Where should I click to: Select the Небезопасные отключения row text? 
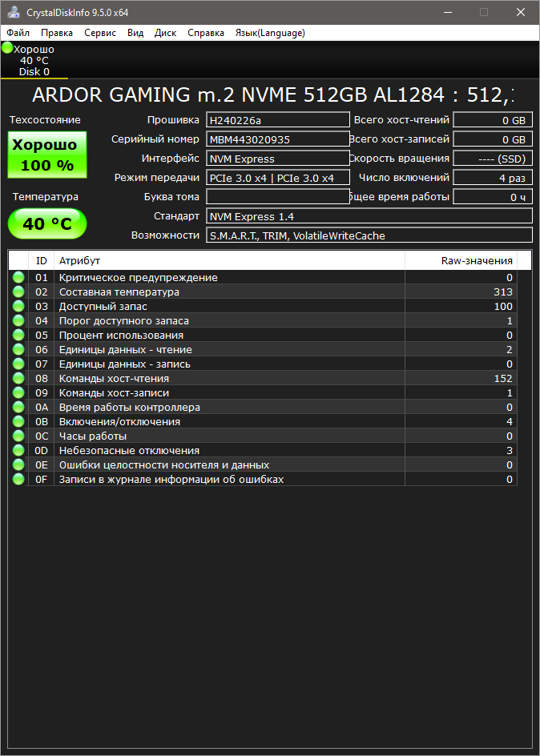pos(129,451)
